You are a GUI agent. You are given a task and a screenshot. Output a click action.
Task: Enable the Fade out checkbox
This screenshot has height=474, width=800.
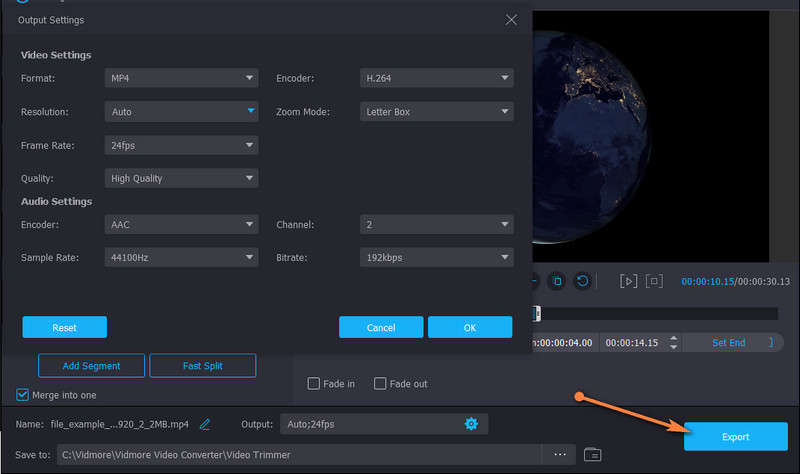[x=380, y=383]
